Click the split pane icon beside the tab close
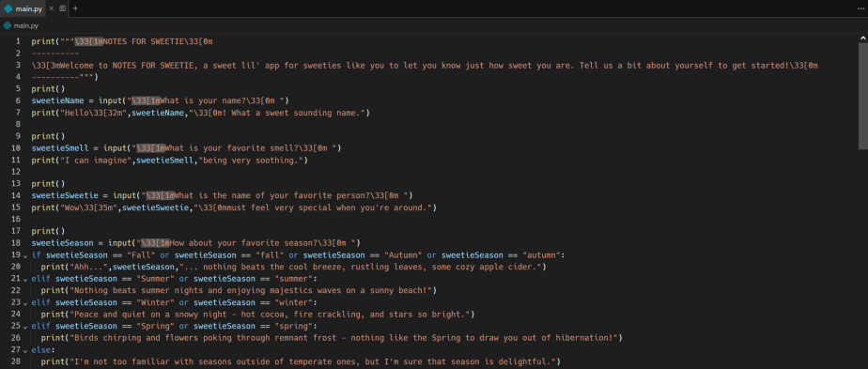 [62, 8]
